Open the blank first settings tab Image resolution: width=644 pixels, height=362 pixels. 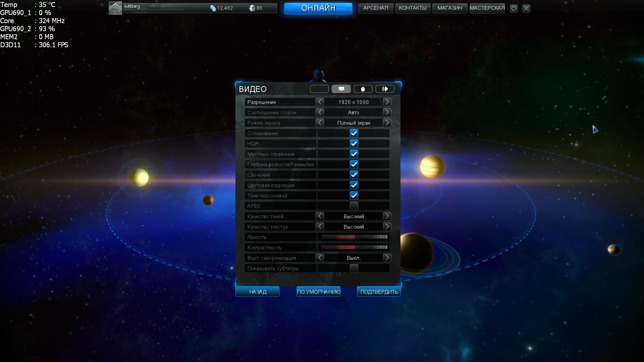(x=319, y=89)
